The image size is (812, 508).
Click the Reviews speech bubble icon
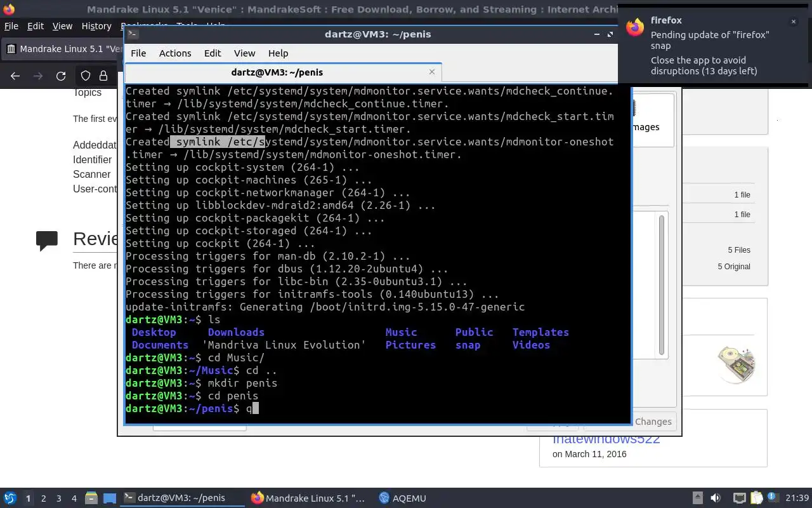47,241
